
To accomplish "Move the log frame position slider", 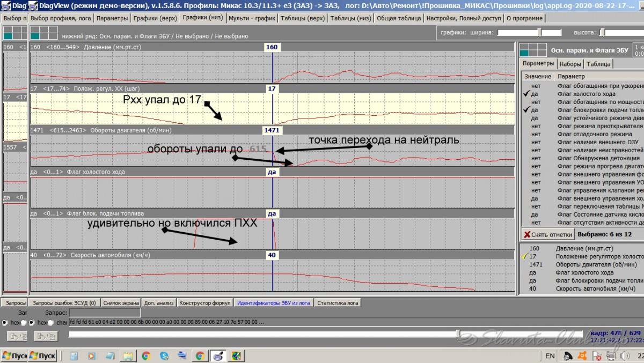I will [458, 335].
